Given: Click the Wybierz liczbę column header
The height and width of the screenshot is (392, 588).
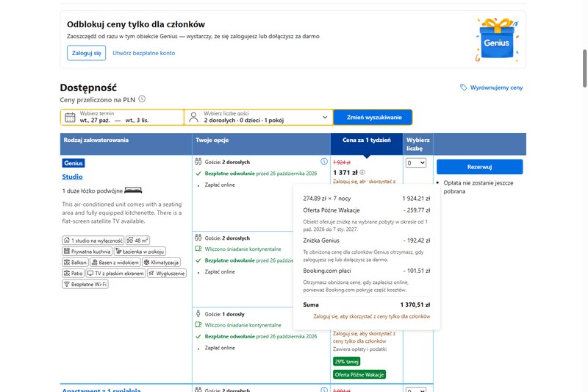Looking at the screenshot, I should click(x=418, y=144).
